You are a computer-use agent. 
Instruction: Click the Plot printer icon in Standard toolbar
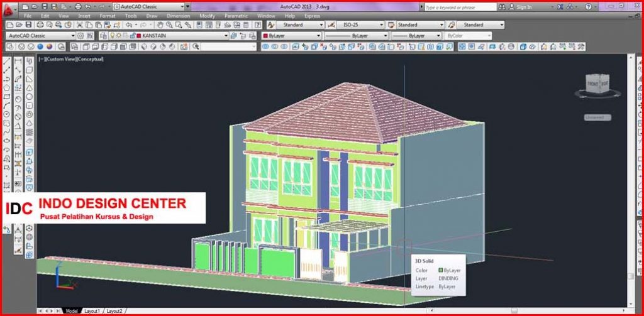(x=40, y=25)
